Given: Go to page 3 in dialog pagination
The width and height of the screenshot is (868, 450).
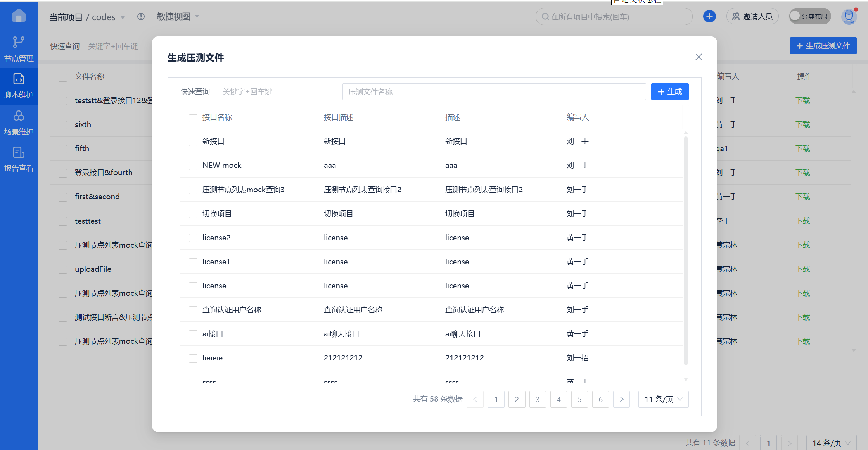Looking at the screenshot, I should click(x=538, y=399).
